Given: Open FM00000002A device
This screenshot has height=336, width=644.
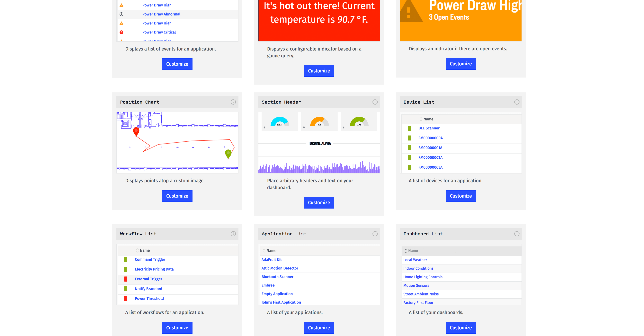Looking at the screenshot, I should [431, 157].
